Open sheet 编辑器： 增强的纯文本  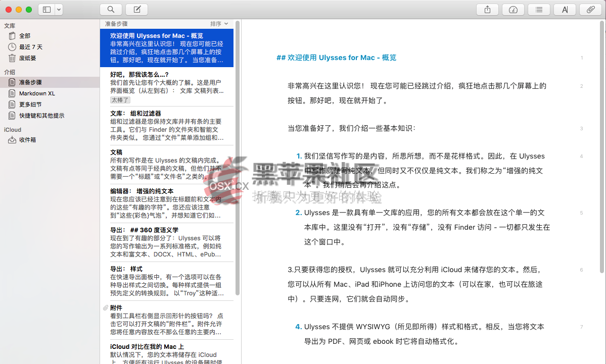pos(167,203)
